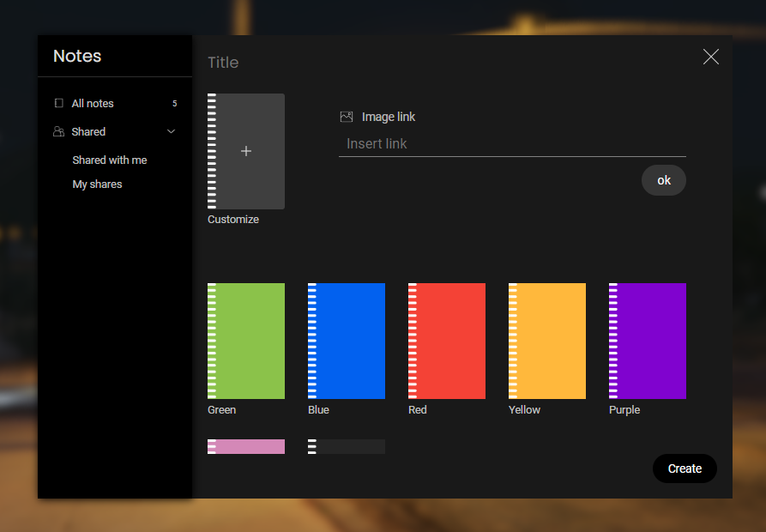Select the dark cover in the bottom row
Image resolution: width=766 pixels, height=532 pixels.
pyautogui.click(x=347, y=446)
